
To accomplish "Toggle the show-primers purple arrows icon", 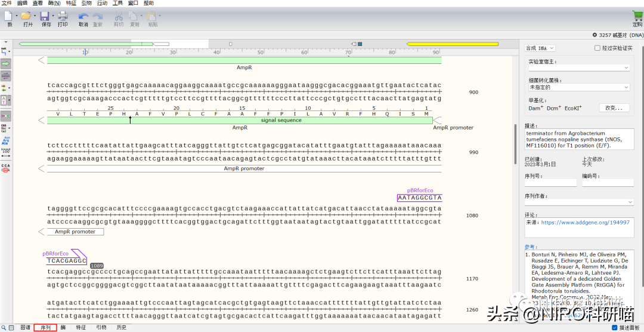I will [5, 76].
